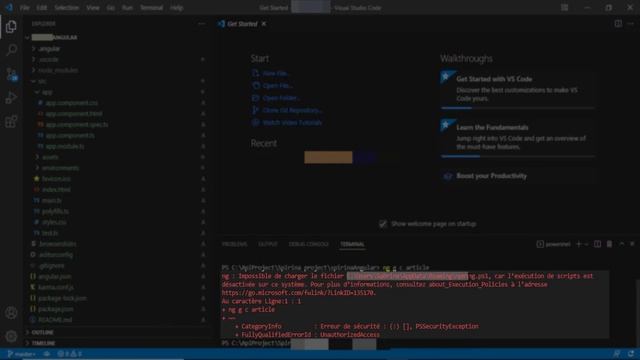Open the terminal launch profile dropdown arrow

pos(587,244)
